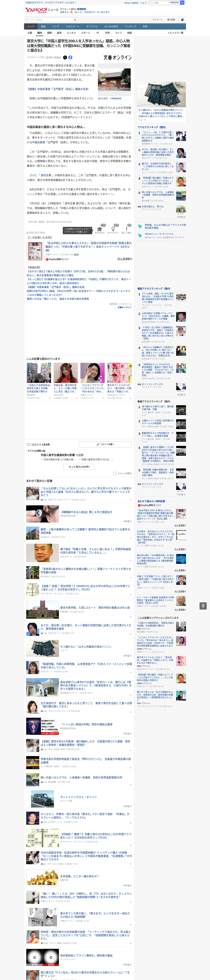Open トピックス一覧 link
Viewport: 210px width, 980px height.
(175, 33)
